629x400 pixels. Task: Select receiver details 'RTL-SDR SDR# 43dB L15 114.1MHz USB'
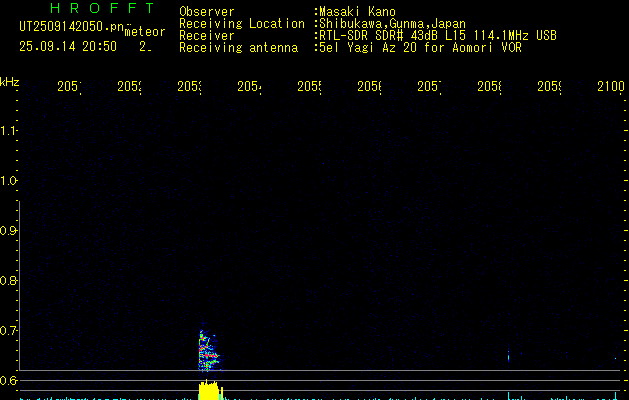click(438, 36)
